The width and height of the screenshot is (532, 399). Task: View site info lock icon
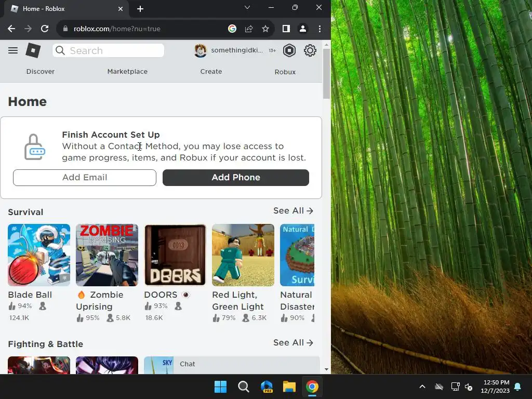65,29
